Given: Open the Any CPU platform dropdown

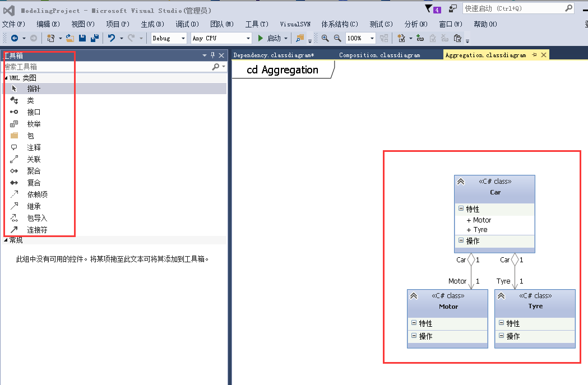Looking at the screenshot, I should click(x=248, y=38).
